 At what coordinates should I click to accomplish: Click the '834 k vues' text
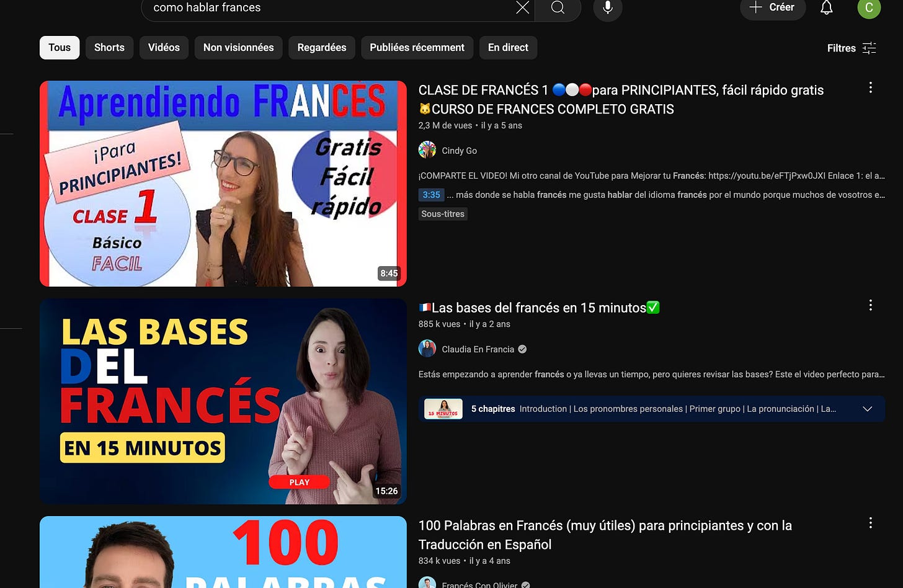[439, 561]
